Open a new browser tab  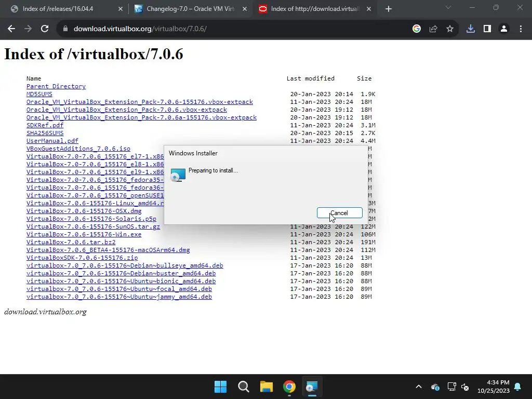389,9
